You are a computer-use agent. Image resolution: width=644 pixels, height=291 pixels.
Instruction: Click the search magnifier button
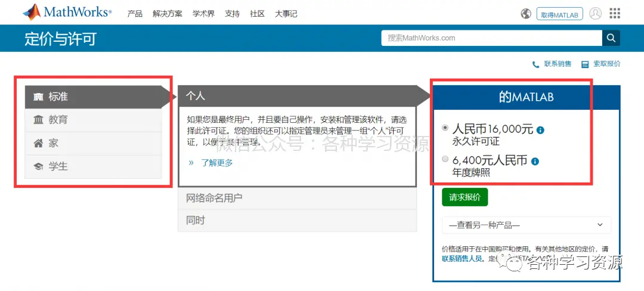click(611, 38)
